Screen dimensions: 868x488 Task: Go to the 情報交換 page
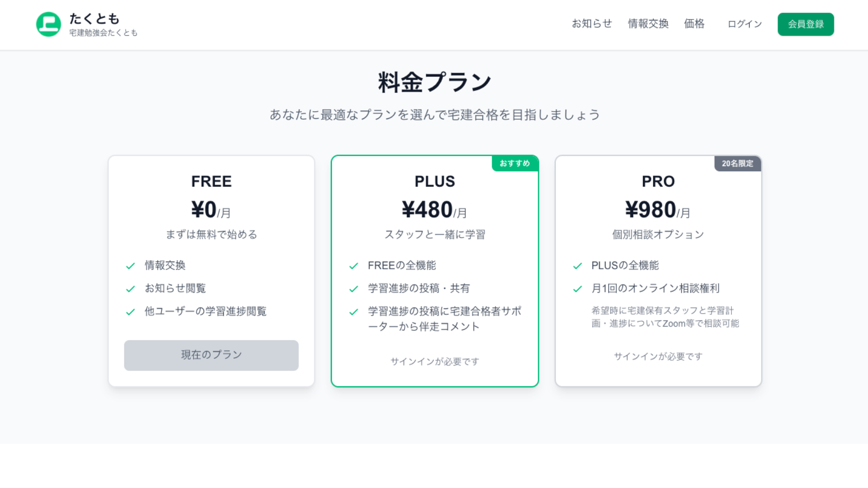pos(648,24)
